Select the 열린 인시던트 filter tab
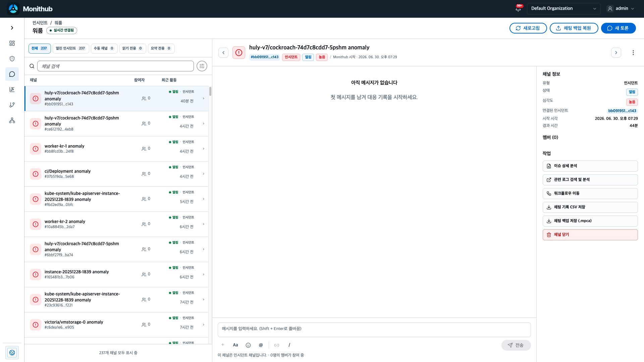Viewport: 644px width, 362px height. click(70, 48)
